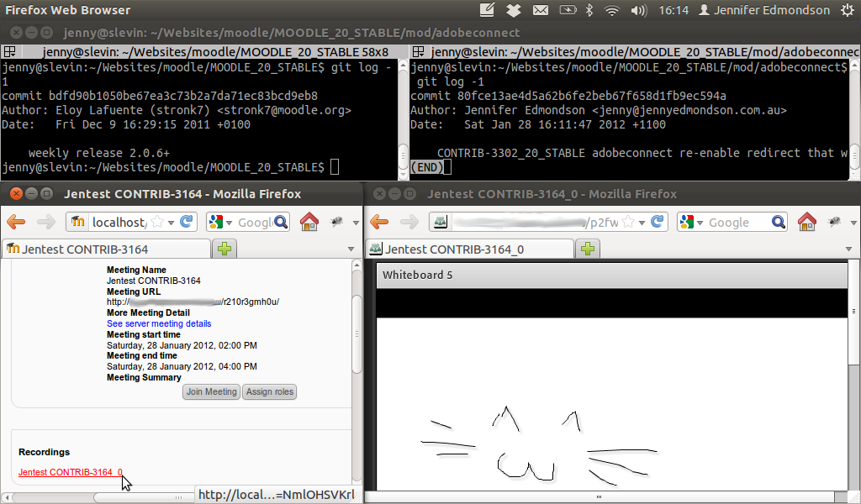Click left Firefox horizontal scrollbar
The image size is (861, 504).
(x=178, y=497)
